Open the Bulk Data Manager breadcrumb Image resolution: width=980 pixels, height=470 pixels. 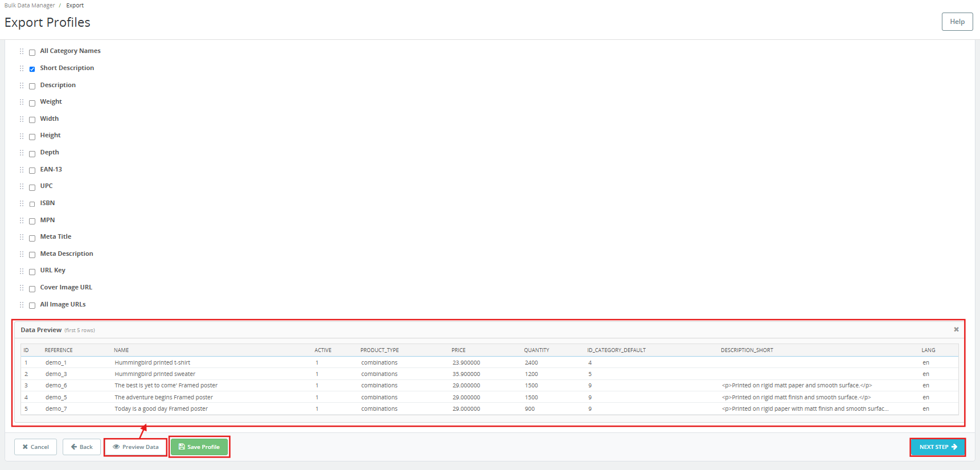(x=30, y=5)
